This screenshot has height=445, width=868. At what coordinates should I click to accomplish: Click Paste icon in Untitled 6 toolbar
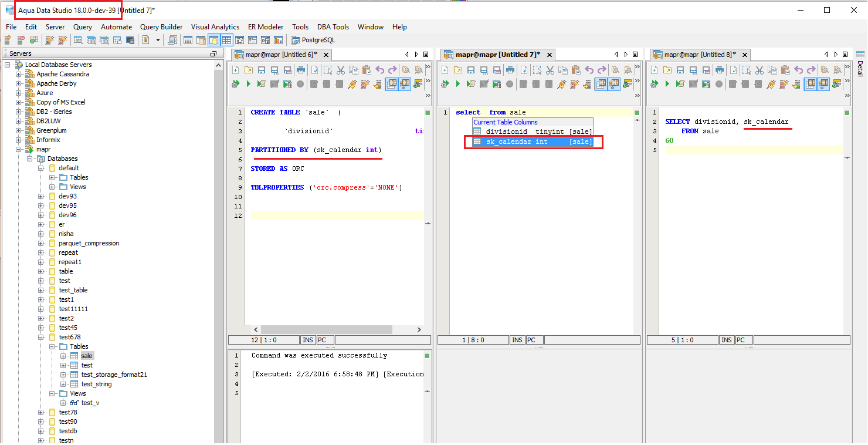(366, 70)
